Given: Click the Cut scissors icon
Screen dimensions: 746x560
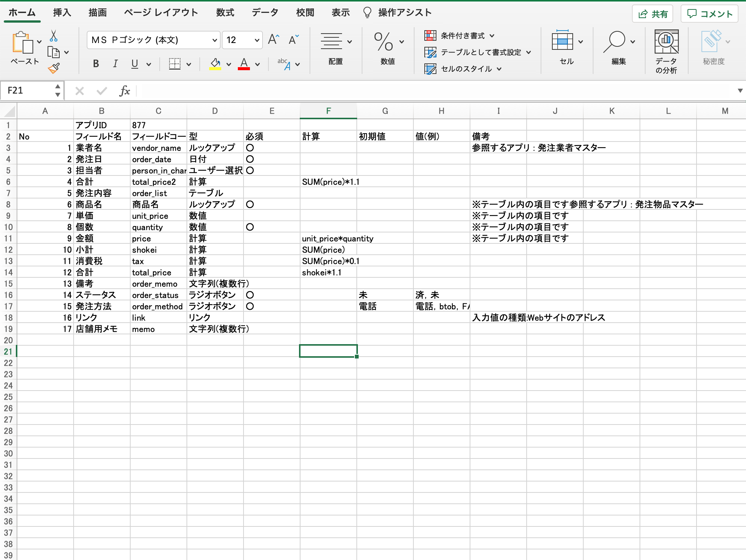Looking at the screenshot, I should click(x=53, y=36).
